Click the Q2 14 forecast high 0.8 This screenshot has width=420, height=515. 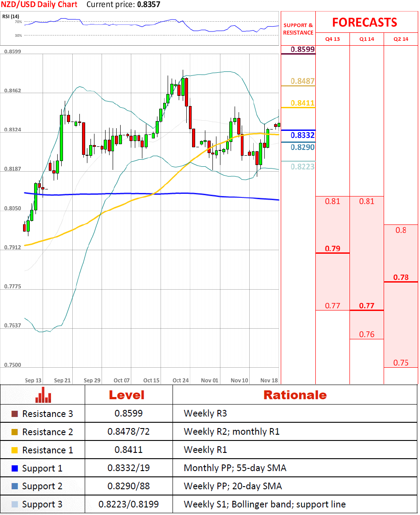(400, 230)
